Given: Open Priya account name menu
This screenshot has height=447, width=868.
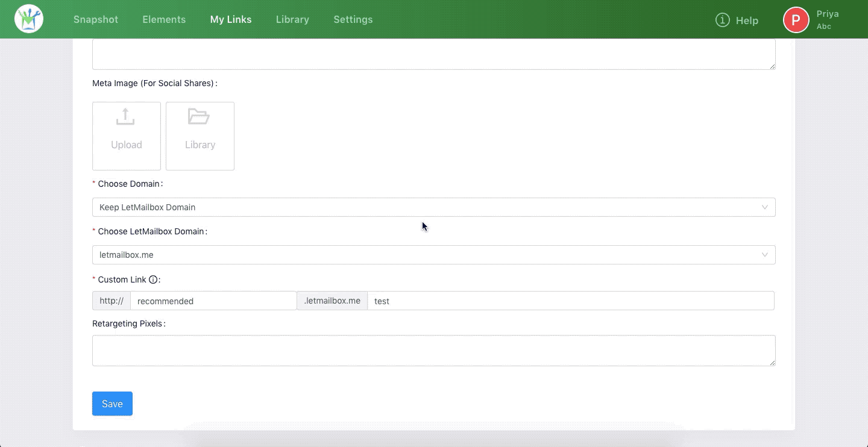Looking at the screenshot, I should coord(828,14).
